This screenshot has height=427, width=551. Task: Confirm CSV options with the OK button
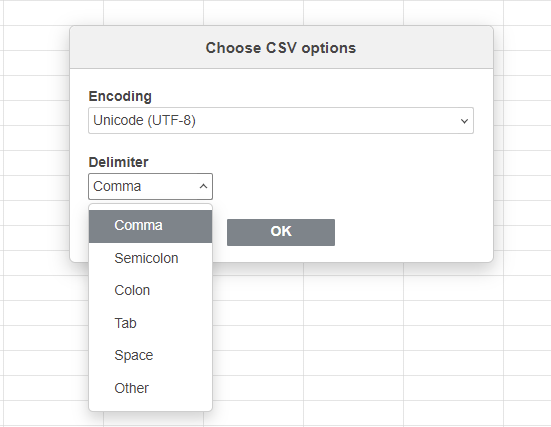(x=281, y=232)
